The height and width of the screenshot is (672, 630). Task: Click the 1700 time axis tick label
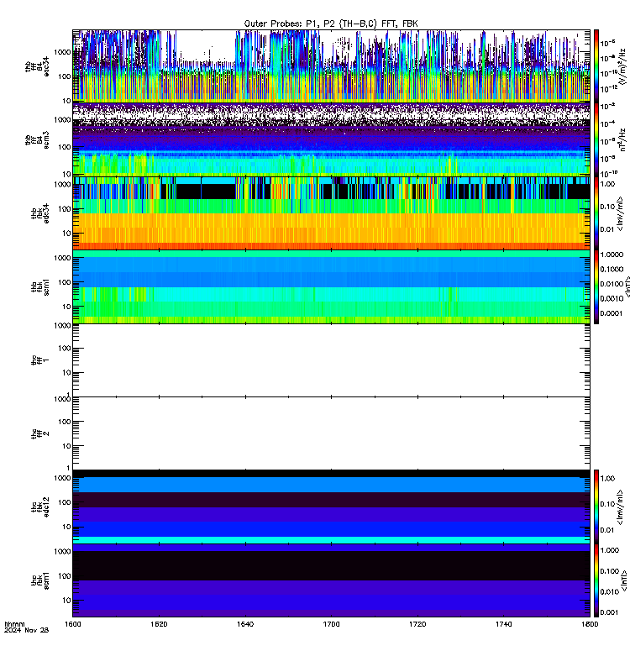tap(331, 624)
